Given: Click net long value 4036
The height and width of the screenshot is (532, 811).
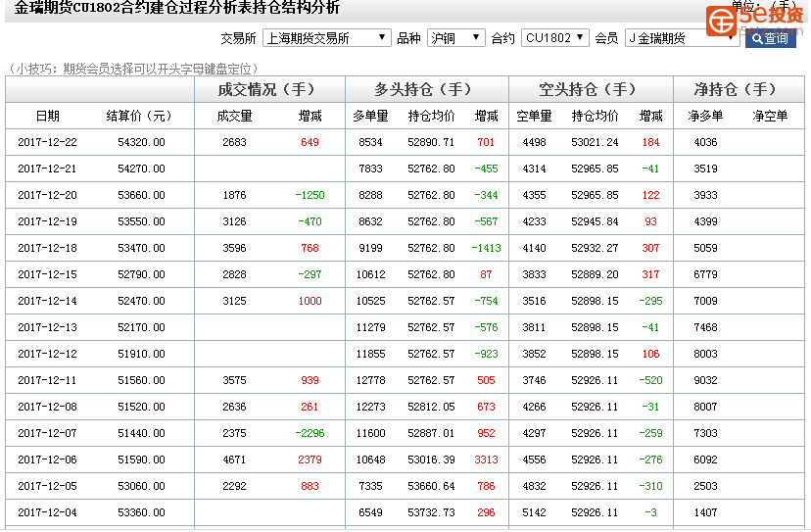Looking at the screenshot, I should [x=705, y=142].
